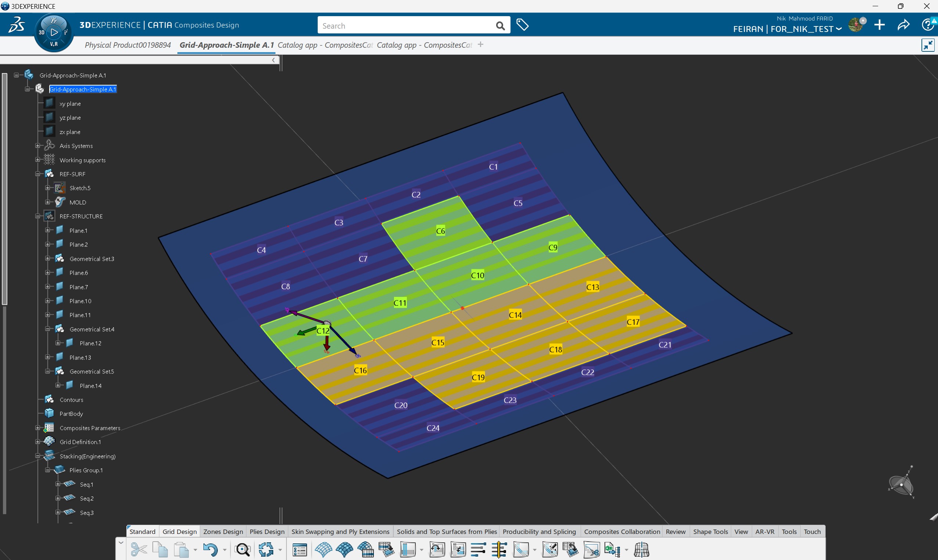
Task: Select the xy plane tree item
Action: click(70, 104)
